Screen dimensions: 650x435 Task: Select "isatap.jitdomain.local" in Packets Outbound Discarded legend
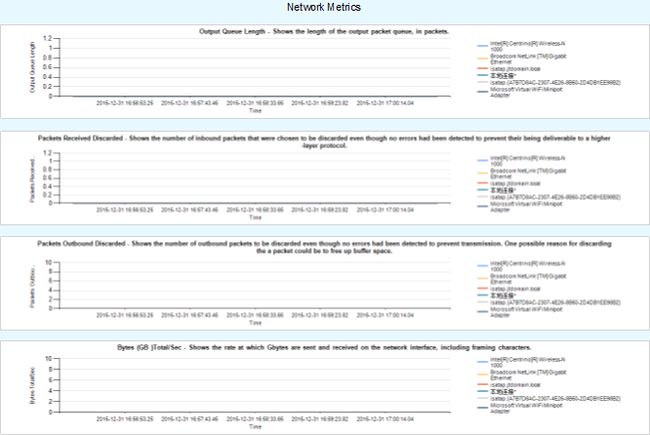(515, 289)
